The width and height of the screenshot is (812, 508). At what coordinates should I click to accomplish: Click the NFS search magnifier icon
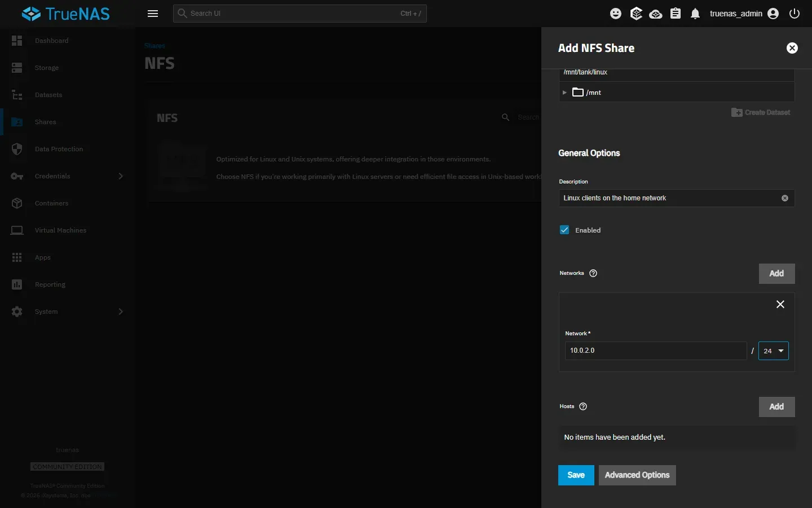coord(506,117)
